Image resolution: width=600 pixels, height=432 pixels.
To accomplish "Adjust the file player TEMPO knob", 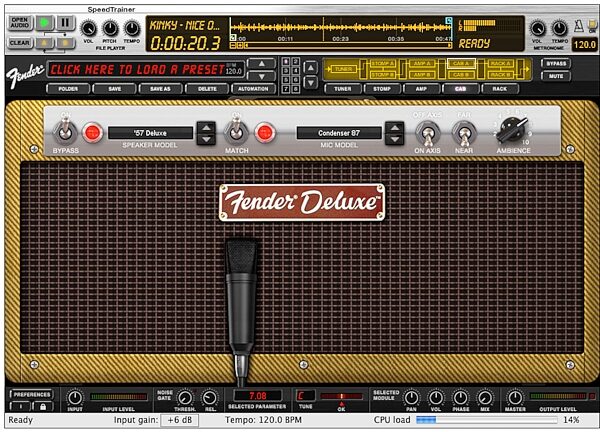I will click(132, 29).
